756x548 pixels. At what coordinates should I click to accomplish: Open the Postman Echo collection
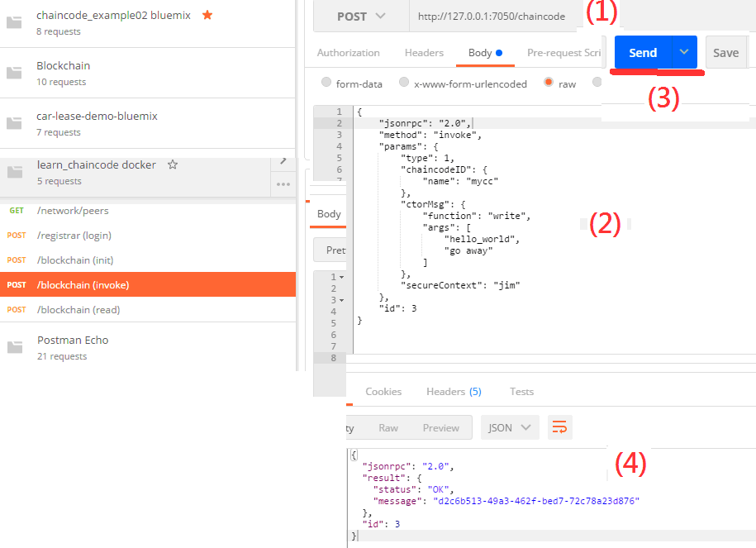click(x=148, y=347)
